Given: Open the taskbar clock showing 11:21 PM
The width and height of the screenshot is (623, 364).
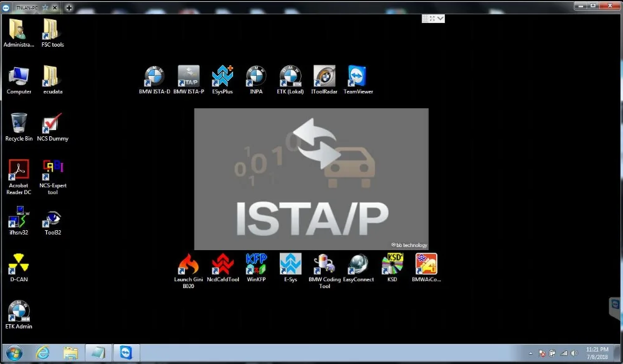Looking at the screenshot, I should coord(597,353).
